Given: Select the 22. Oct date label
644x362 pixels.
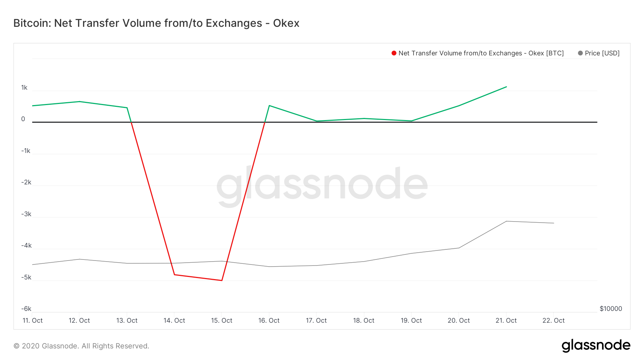Looking at the screenshot, I should point(553,321).
